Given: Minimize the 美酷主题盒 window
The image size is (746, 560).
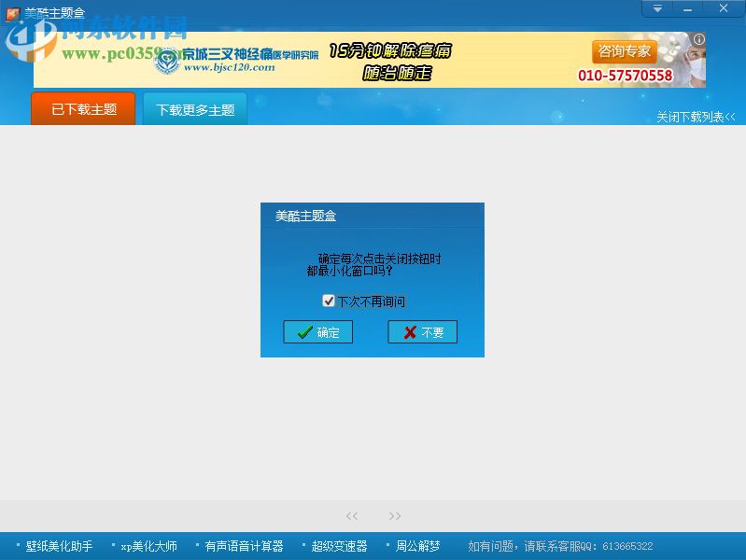Looking at the screenshot, I should tap(687, 8).
